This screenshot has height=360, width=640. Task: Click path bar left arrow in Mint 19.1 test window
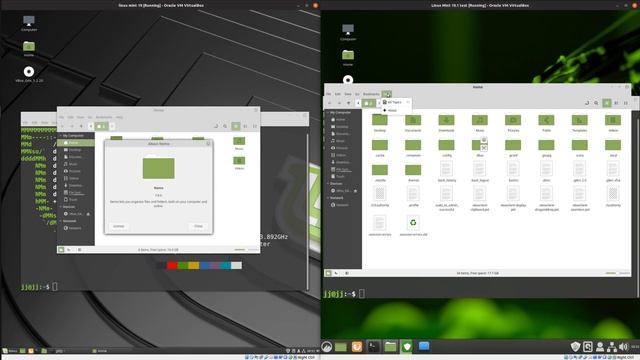[x=358, y=103]
